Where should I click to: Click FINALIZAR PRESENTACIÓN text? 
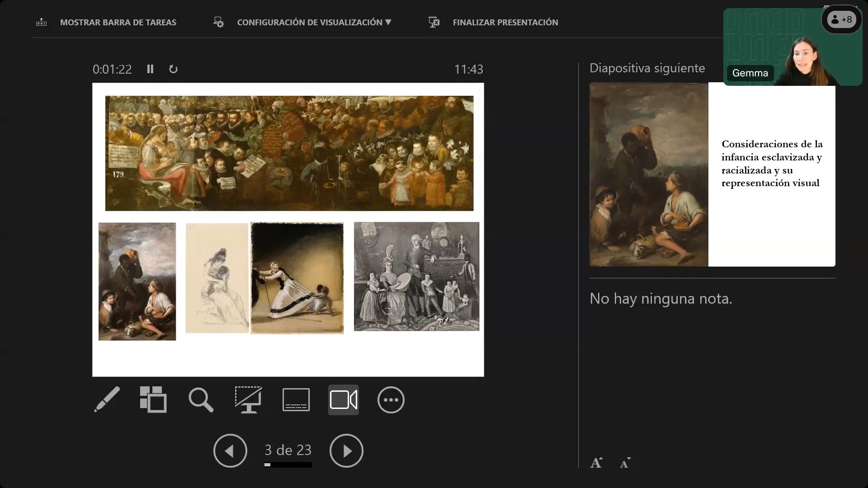505,22
